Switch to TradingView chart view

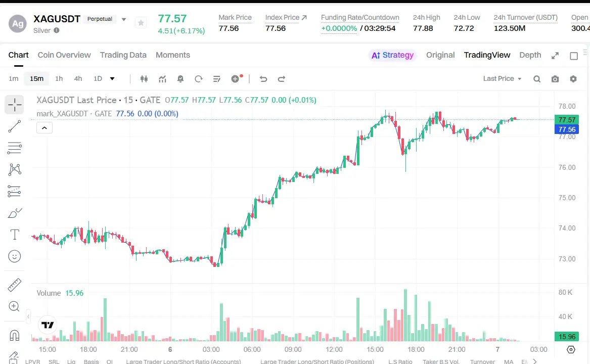click(x=487, y=55)
